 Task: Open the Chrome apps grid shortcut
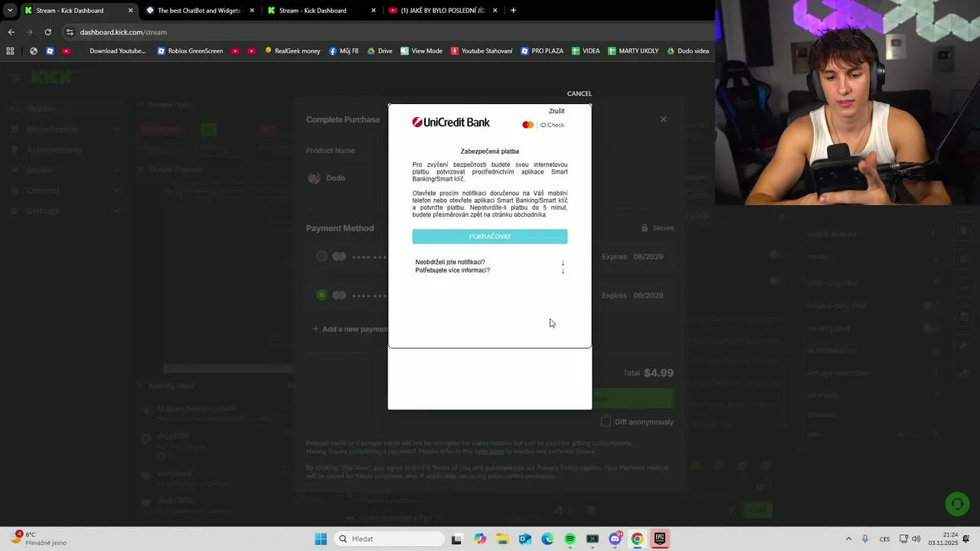tap(10, 51)
